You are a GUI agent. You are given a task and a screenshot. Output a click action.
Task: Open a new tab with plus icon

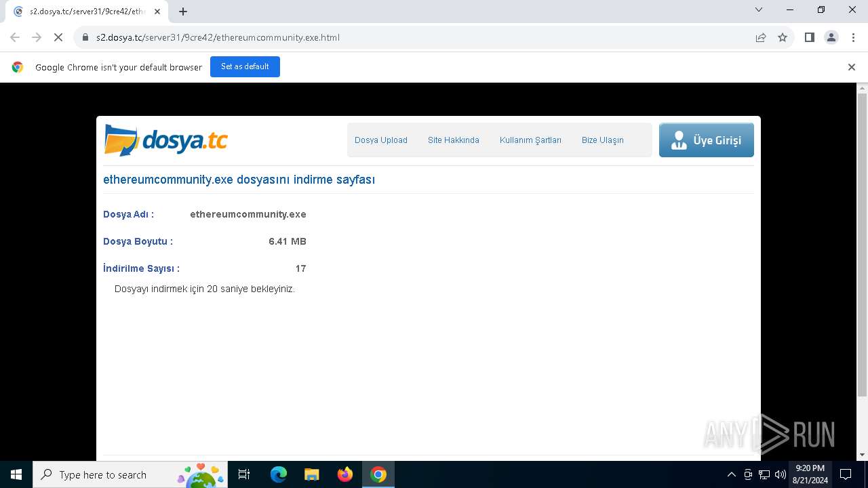183,11
